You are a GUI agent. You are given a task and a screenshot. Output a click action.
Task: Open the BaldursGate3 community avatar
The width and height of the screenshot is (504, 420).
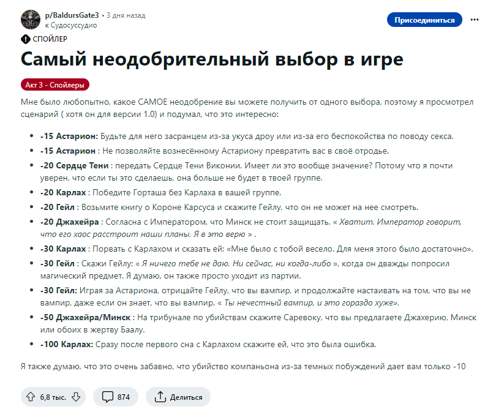[31, 20]
